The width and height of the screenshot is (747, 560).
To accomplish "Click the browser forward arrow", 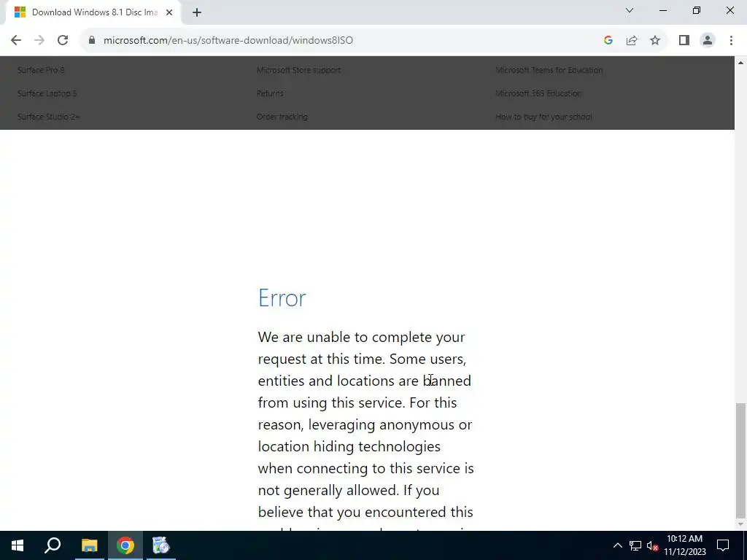I will click(39, 41).
